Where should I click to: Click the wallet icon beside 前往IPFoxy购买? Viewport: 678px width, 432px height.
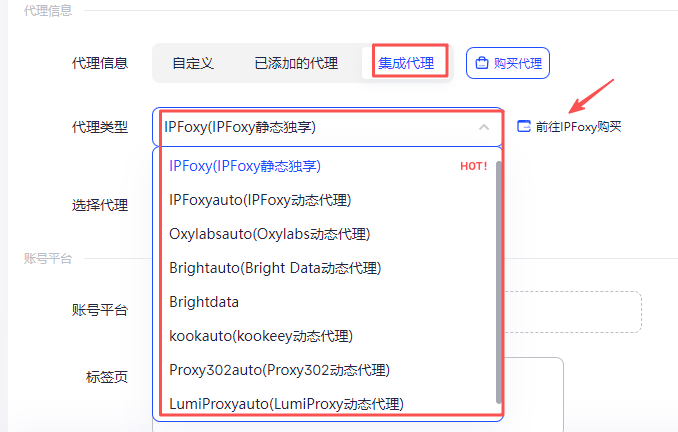click(524, 126)
